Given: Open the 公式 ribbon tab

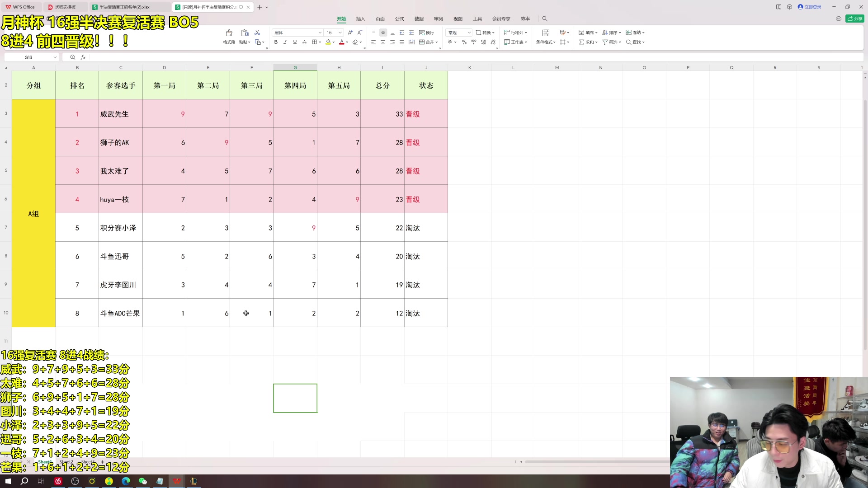Looking at the screenshot, I should 399,19.
